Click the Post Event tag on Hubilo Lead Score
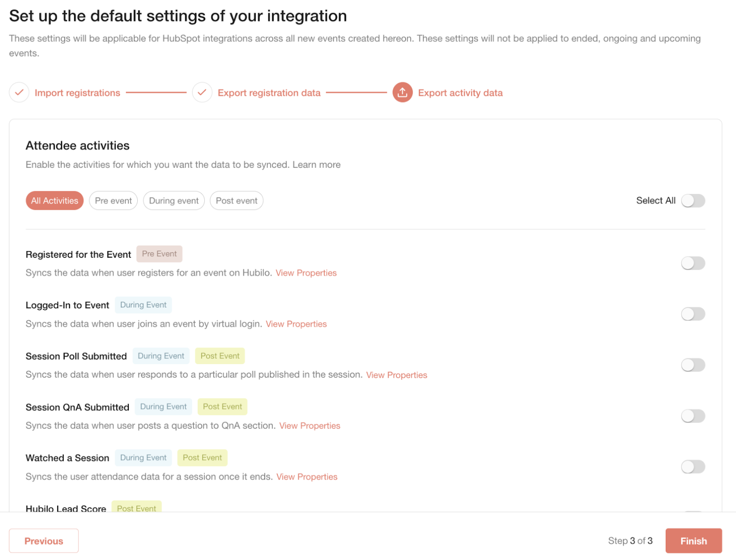Screen dimensions: 736x560 (x=136, y=507)
